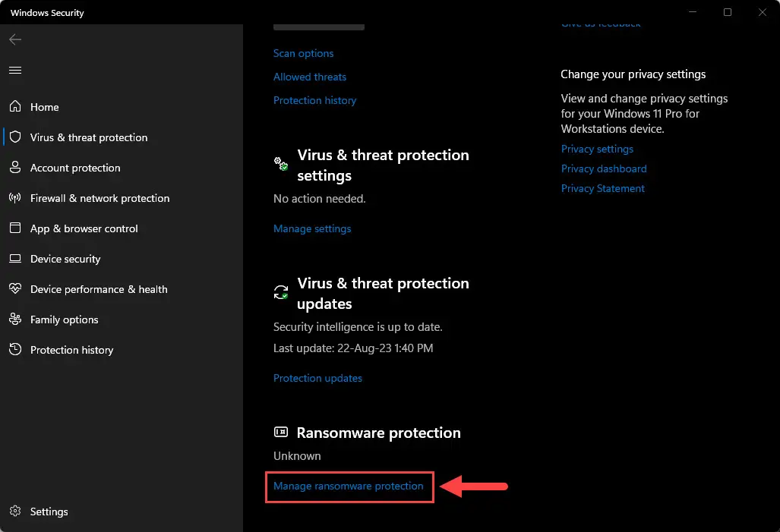Click the Device security laptop icon
The width and height of the screenshot is (780, 532).
15,259
